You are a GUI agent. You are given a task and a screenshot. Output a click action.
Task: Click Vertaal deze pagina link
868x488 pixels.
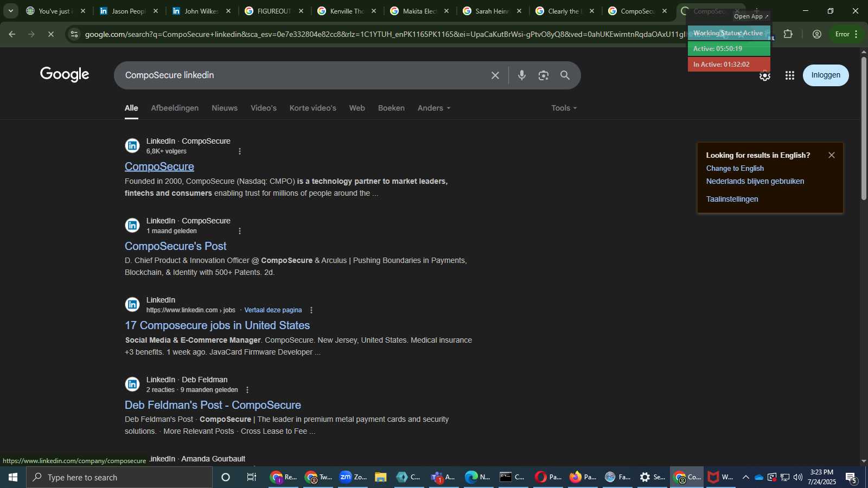pyautogui.click(x=273, y=310)
